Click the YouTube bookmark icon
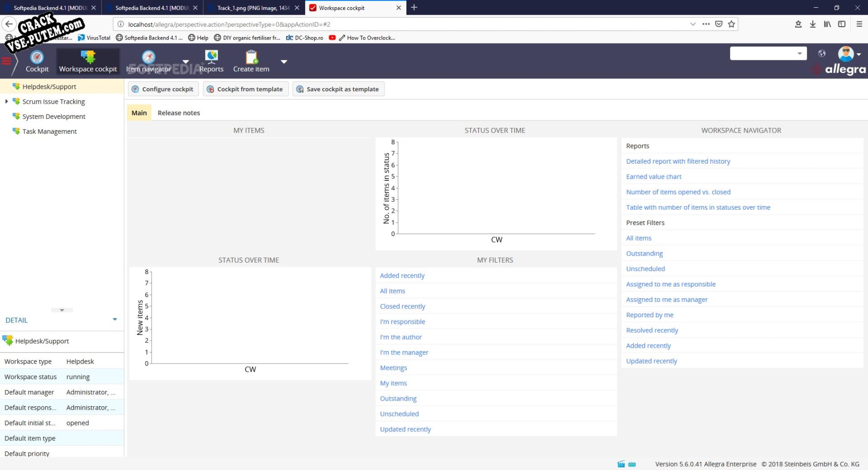 [x=332, y=38]
